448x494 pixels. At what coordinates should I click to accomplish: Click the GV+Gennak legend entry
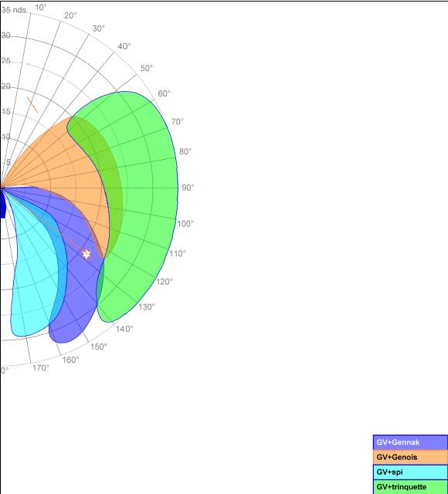point(410,442)
